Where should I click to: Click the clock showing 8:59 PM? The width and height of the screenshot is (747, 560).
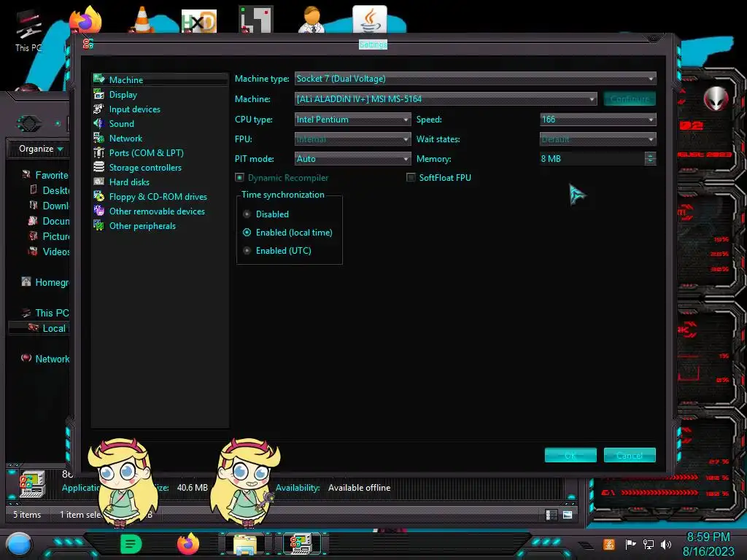pyautogui.click(x=708, y=537)
